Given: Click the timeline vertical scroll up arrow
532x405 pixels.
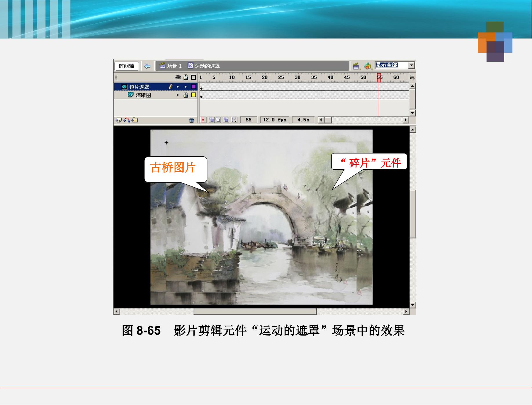Looking at the screenshot, I should click(x=412, y=86).
